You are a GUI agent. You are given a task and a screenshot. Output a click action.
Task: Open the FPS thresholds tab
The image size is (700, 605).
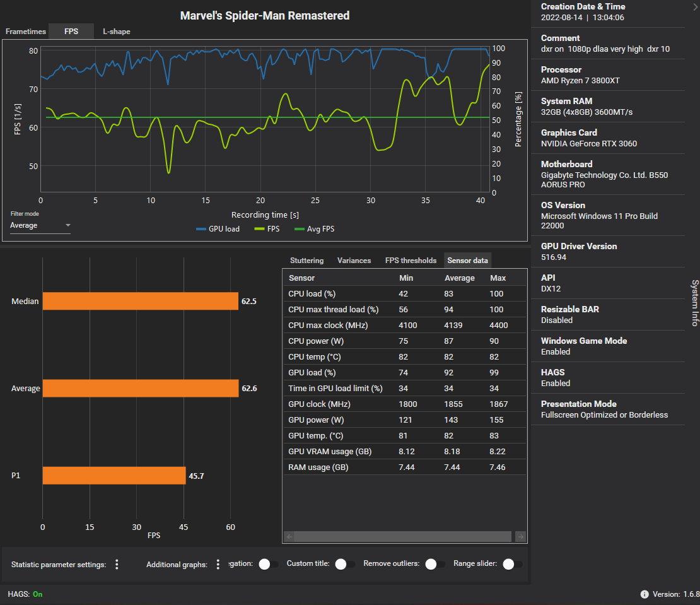pos(411,261)
